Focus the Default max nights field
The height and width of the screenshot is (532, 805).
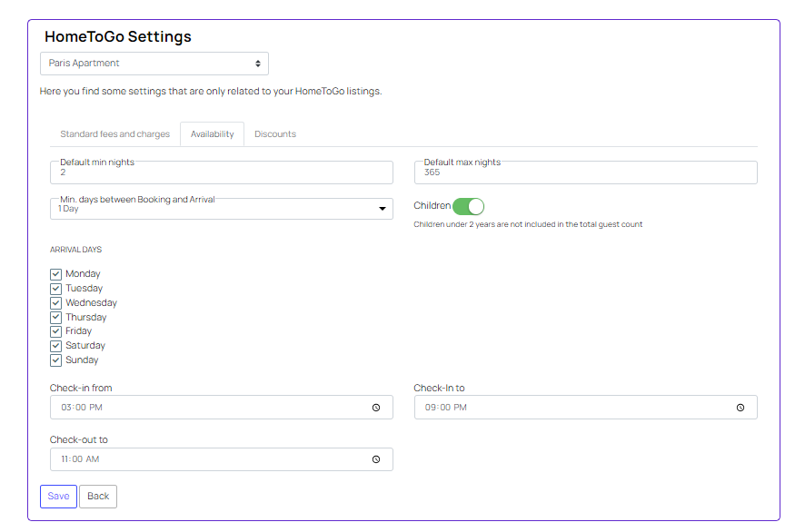pyautogui.click(x=585, y=172)
